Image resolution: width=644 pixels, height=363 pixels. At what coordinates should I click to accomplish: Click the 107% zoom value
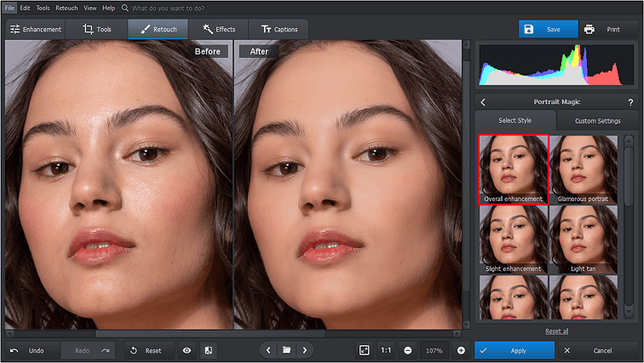[x=434, y=351]
